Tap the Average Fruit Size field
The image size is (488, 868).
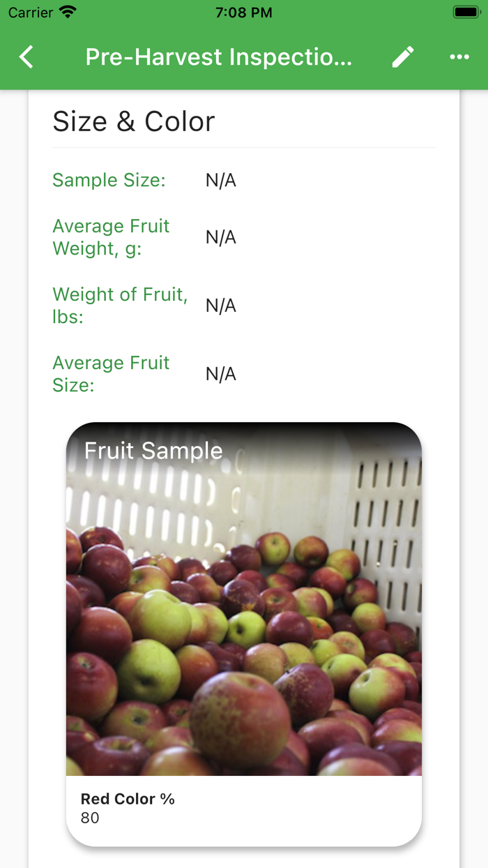click(x=110, y=374)
